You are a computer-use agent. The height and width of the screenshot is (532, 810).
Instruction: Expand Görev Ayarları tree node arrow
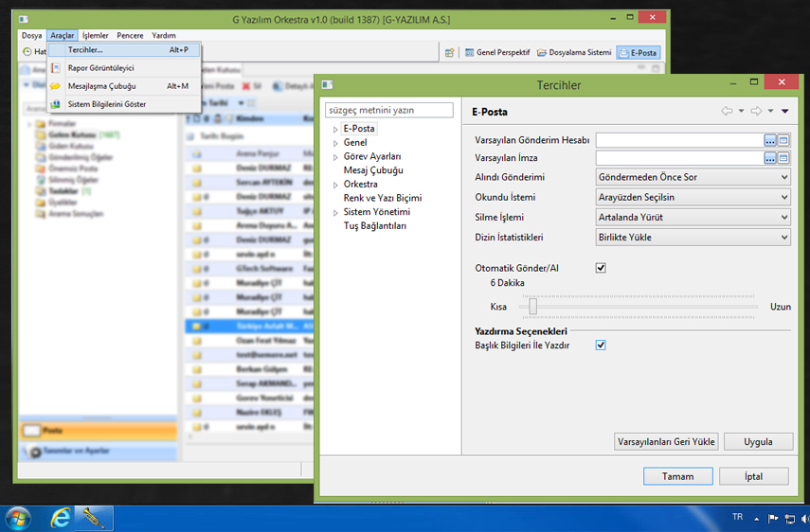(x=335, y=157)
